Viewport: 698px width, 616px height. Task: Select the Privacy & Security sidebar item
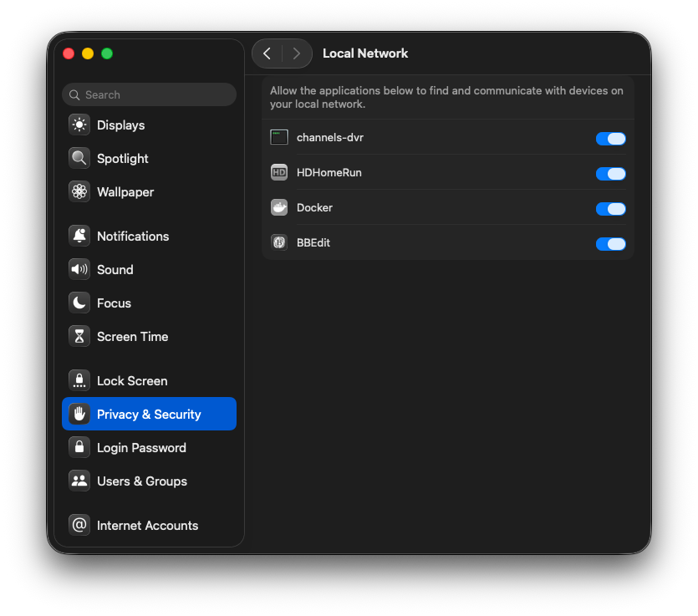coord(149,415)
